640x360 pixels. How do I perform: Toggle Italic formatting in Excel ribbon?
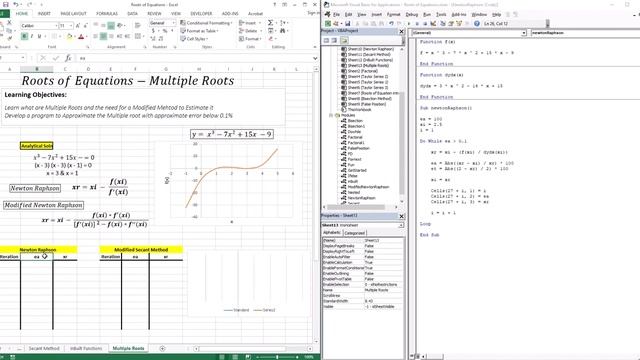(x=32, y=36)
